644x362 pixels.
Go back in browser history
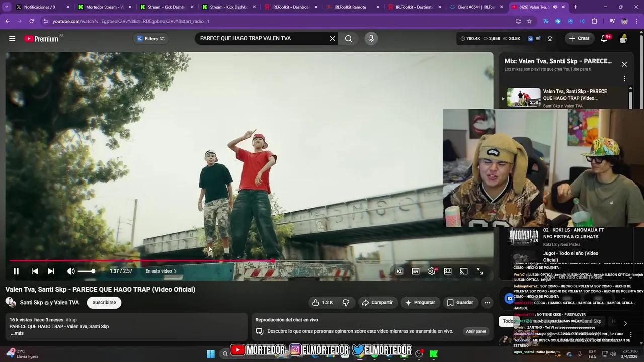(x=7, y=21)
